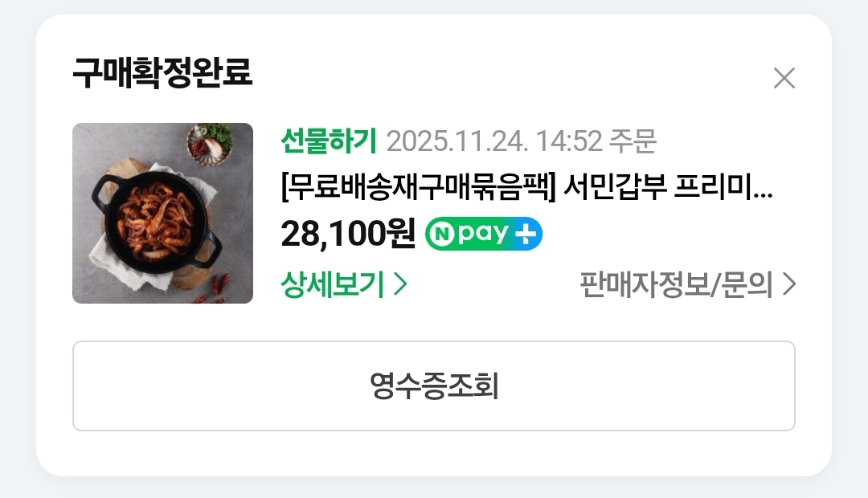The image size is (868, 498).
Task: Click the 구매확정완료 heading
Action: click(x=162, y=73)
